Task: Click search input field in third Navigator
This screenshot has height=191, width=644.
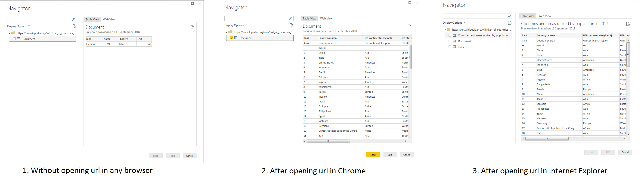Action: pos(475,16)
